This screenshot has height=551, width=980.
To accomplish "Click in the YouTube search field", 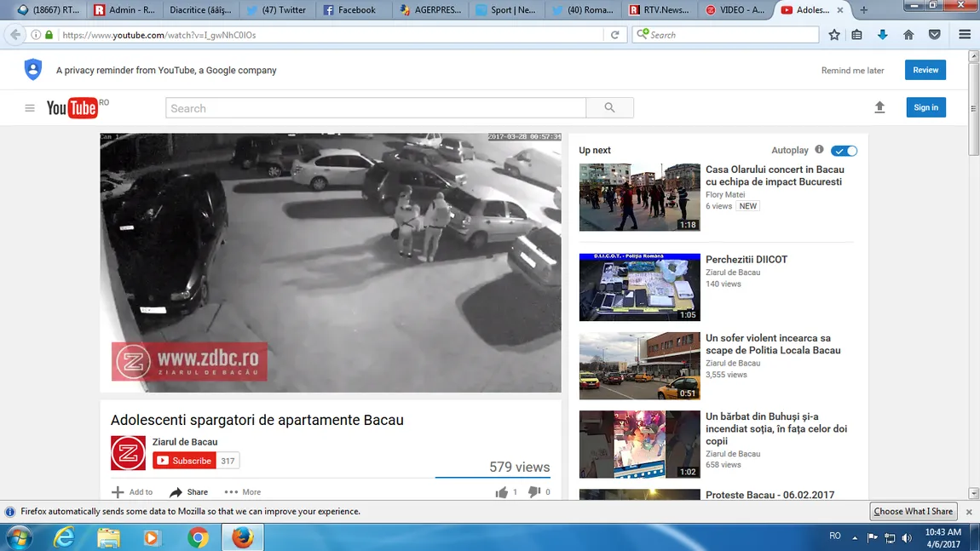I will pyautogui.click(x=376, y=108).
